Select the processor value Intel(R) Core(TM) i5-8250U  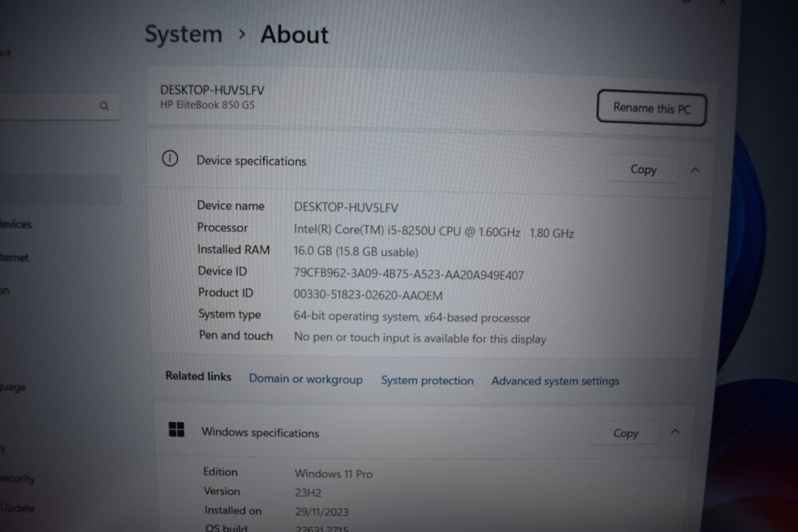click(x=433, y=231)
